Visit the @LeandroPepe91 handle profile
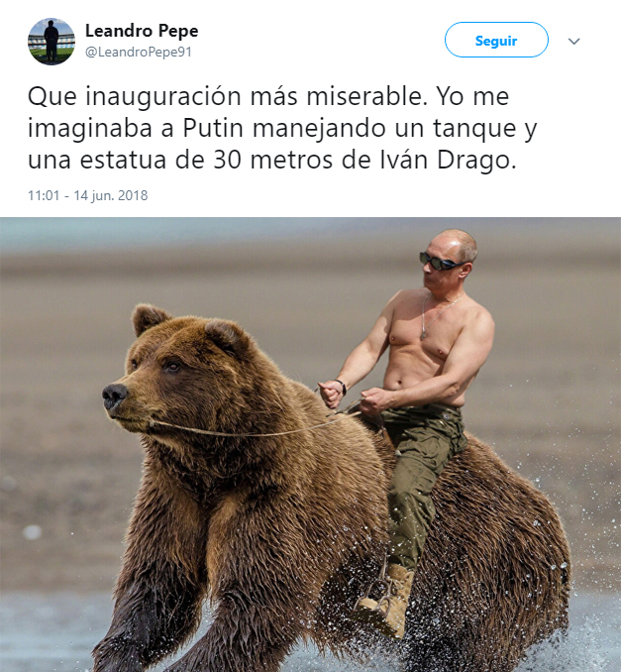Viewport: 621px width, 672px height. tap(139, 52)
